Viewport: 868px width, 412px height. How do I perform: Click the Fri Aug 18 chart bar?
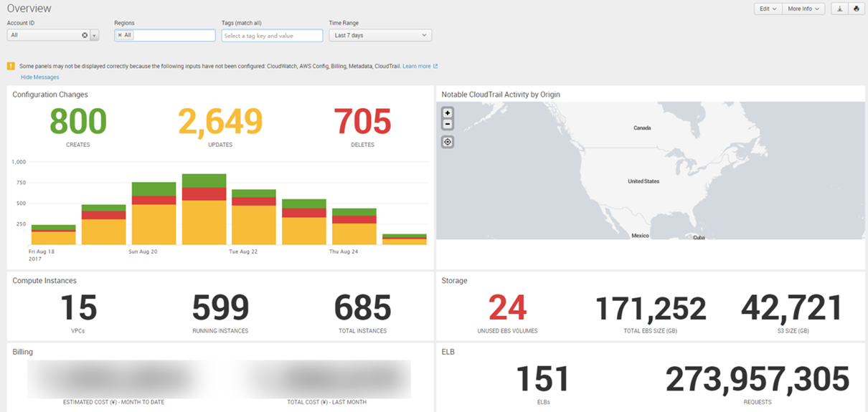tap(54, 234)
